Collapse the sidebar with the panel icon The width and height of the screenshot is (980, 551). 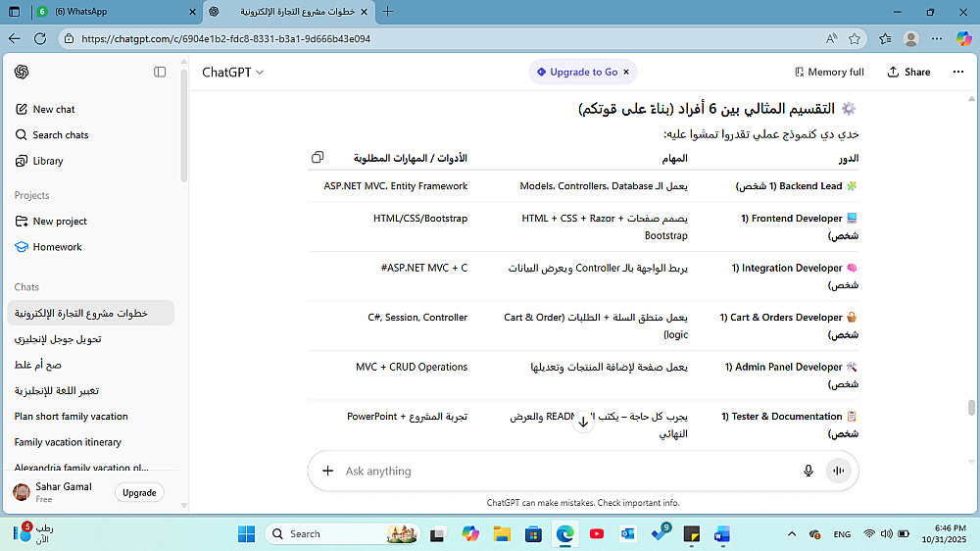[x=160, y=72]
